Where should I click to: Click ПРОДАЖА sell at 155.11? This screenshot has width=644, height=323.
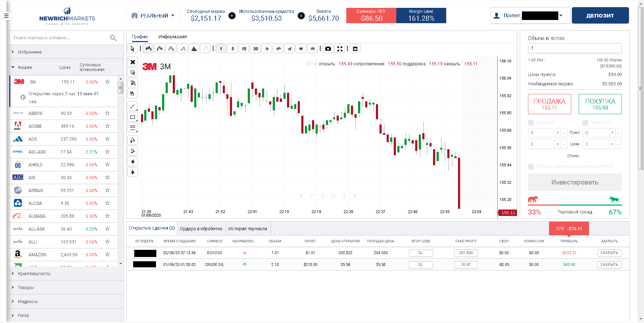coord(549,104)
